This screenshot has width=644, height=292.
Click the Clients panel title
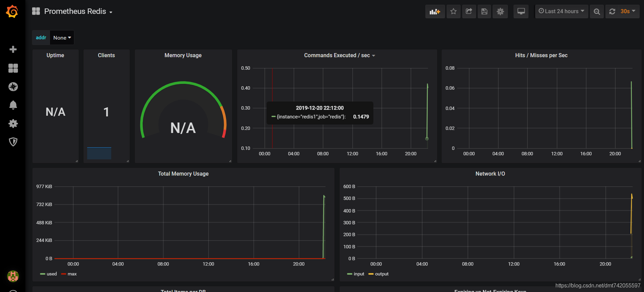coord(106,55)
